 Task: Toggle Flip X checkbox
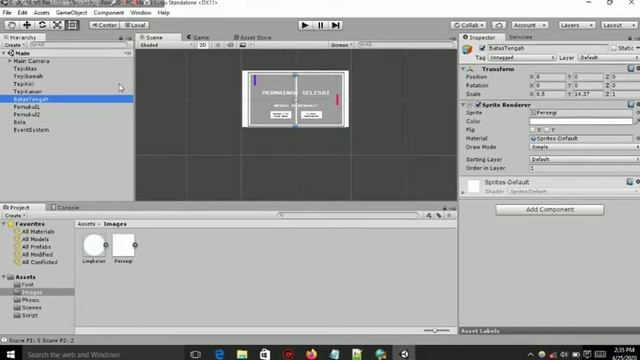tap(532, 130)
